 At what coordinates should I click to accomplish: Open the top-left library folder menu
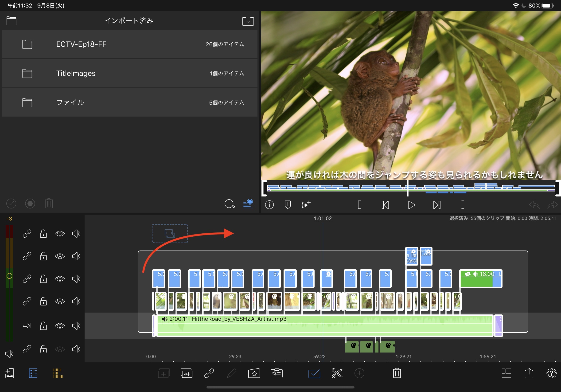click(11, 21)
